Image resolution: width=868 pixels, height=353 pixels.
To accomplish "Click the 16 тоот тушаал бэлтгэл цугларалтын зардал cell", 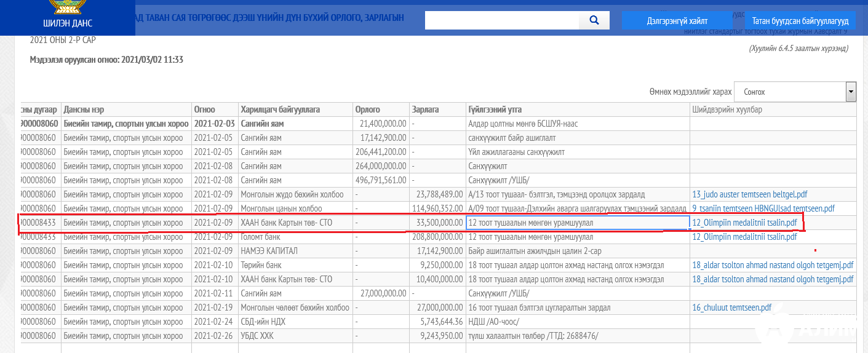I will point(578,307).
